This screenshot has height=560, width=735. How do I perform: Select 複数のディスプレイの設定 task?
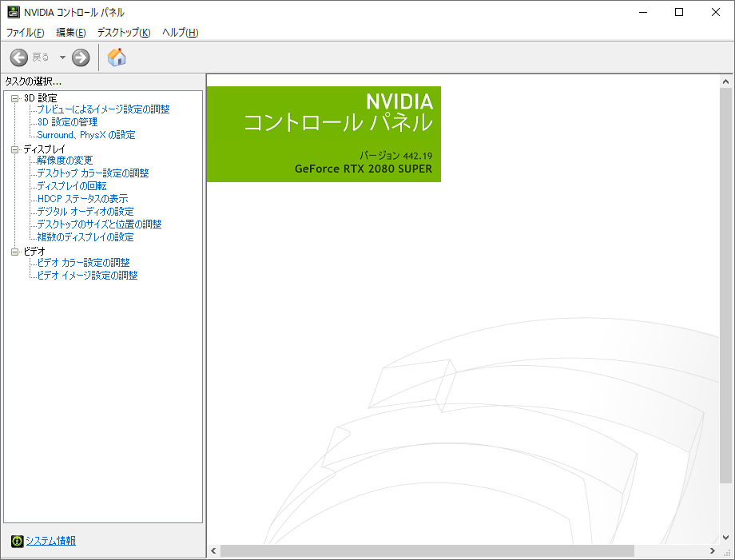click(x=85, y=237)
